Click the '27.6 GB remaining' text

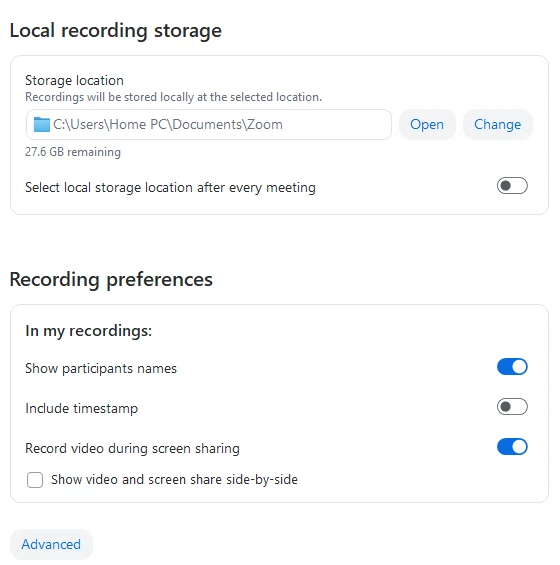click(x=73, y=152)
